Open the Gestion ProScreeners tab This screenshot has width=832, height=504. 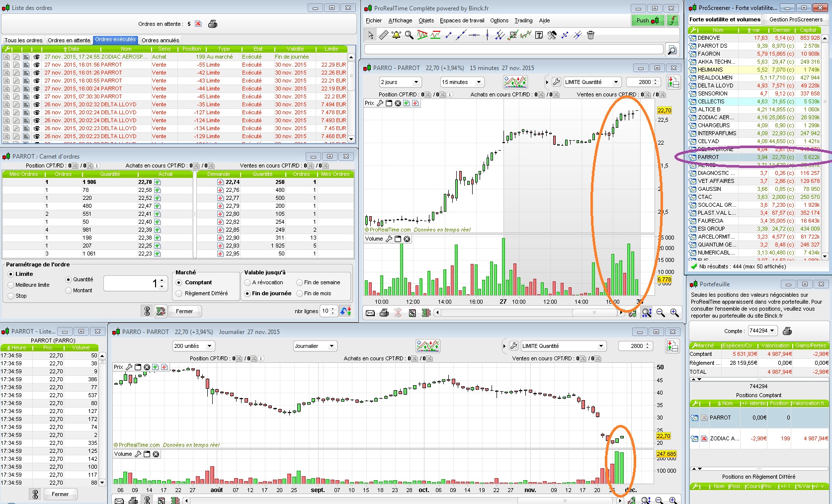pyautogui.click(x=796, y=19)
